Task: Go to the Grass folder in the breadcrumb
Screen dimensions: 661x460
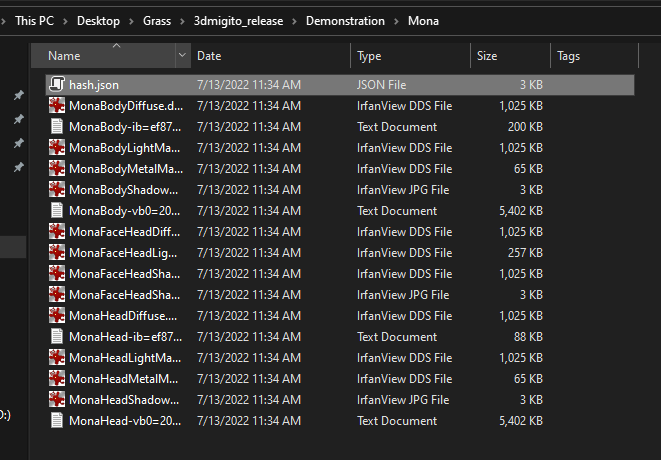Action: point(157,21)
